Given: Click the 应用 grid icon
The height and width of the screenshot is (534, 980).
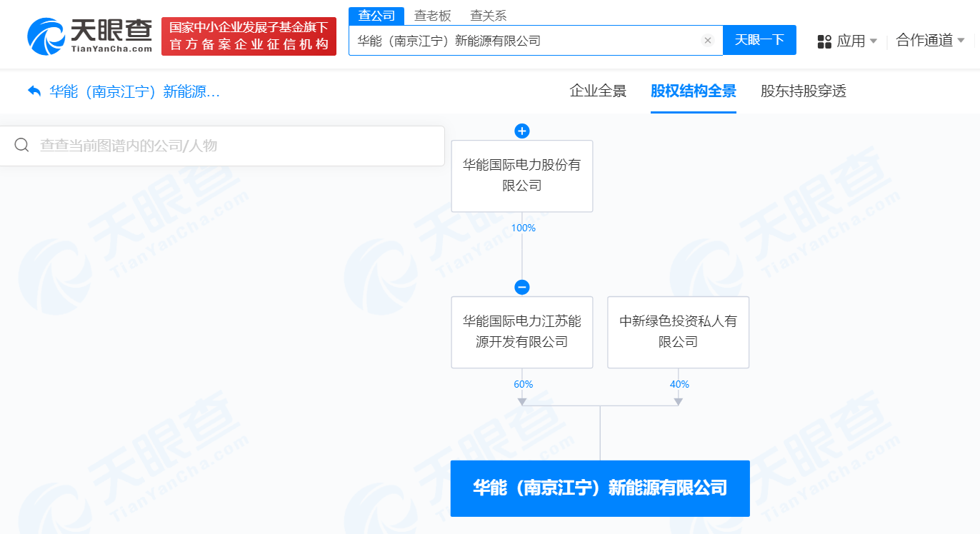Looking at the screenshot, I should 824,41.
